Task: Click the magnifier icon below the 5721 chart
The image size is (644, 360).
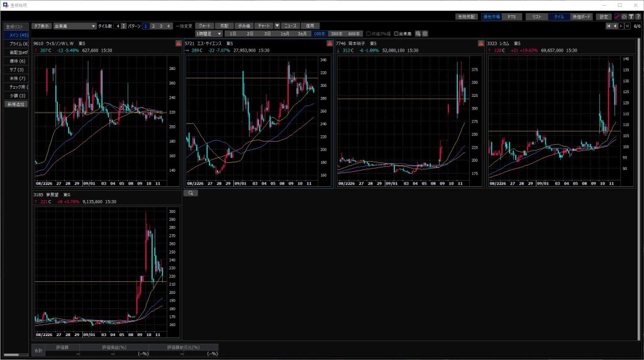Action: (190, 193)
